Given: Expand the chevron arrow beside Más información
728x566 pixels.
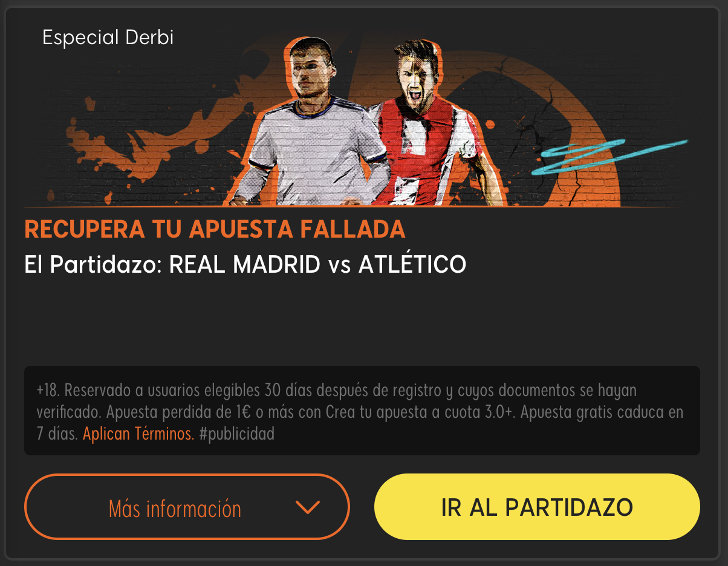Looking at the screenshot, I should click(307, 508).
